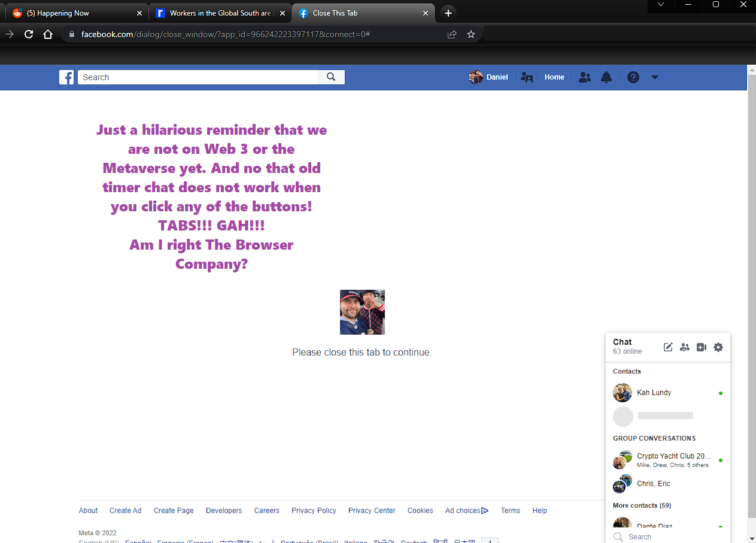Click the Home link
Image resolution: width=756 pixels, height=543 pixels.
pyautogui.click(x=554, y=77)
